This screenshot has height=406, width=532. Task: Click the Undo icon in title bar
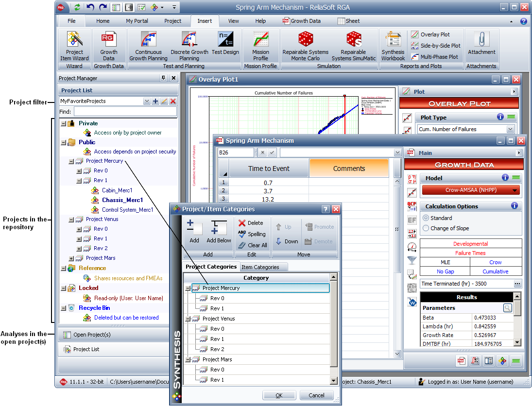pos(90,7)
